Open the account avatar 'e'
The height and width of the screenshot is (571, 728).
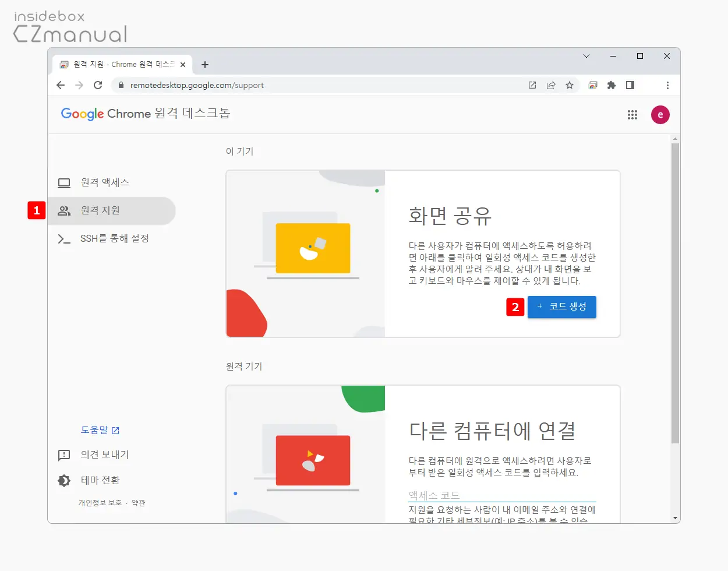tap(660, 115)
